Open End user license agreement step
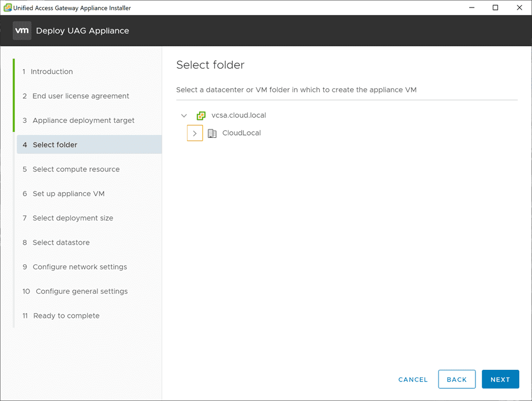Image resolution: width=532 pixels, height=401 pixels. [x=80, y=96]
